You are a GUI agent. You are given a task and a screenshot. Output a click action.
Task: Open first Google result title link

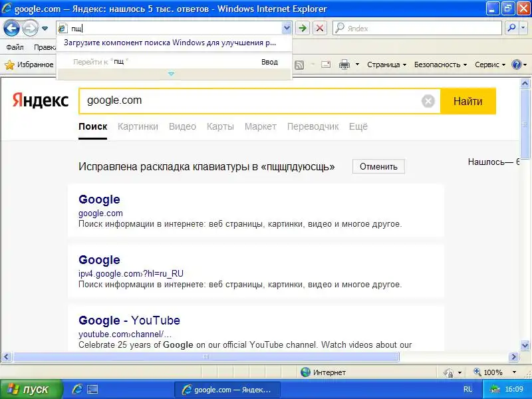99,199
